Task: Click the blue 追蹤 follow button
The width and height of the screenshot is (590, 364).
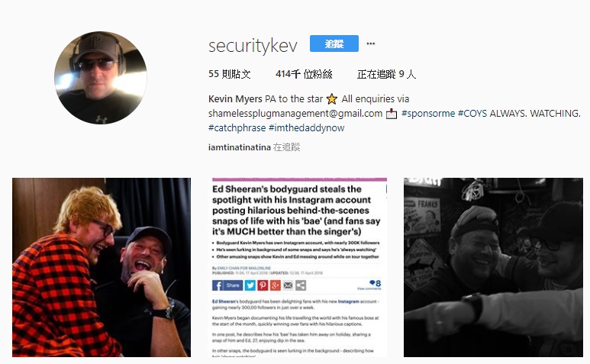Action: [x=334, y=43]
